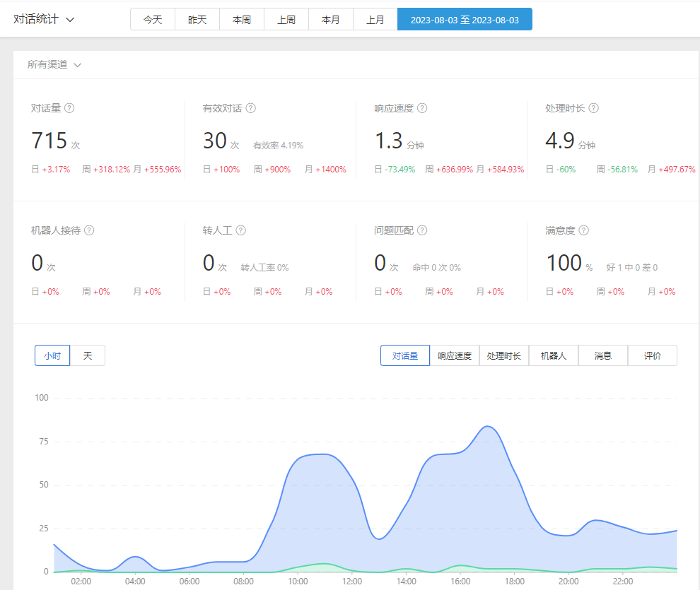
Task: Click help icon beside 有效对话
Action: 251,108
